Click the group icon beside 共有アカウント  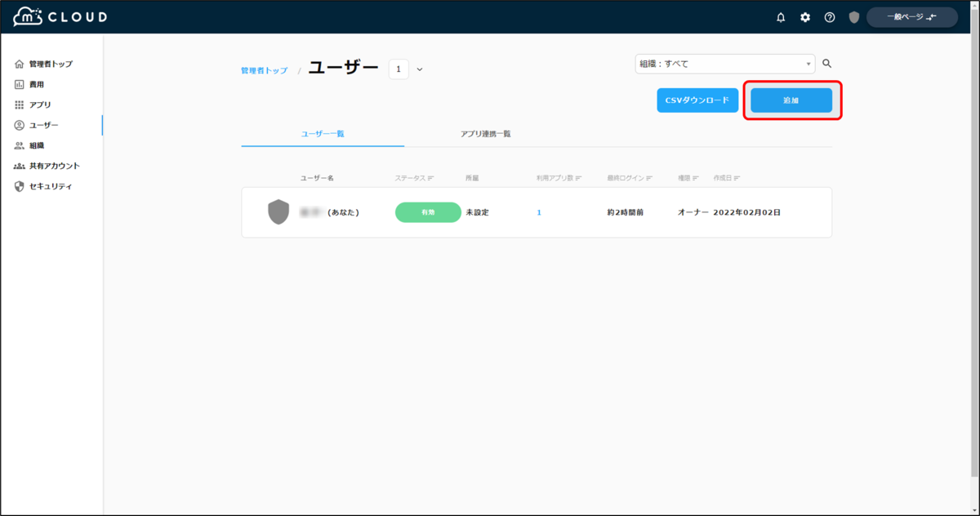(x=20, y=166)
